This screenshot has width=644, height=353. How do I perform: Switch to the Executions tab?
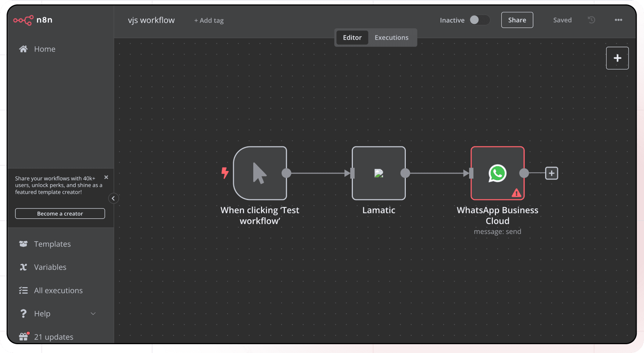[391, 38]
